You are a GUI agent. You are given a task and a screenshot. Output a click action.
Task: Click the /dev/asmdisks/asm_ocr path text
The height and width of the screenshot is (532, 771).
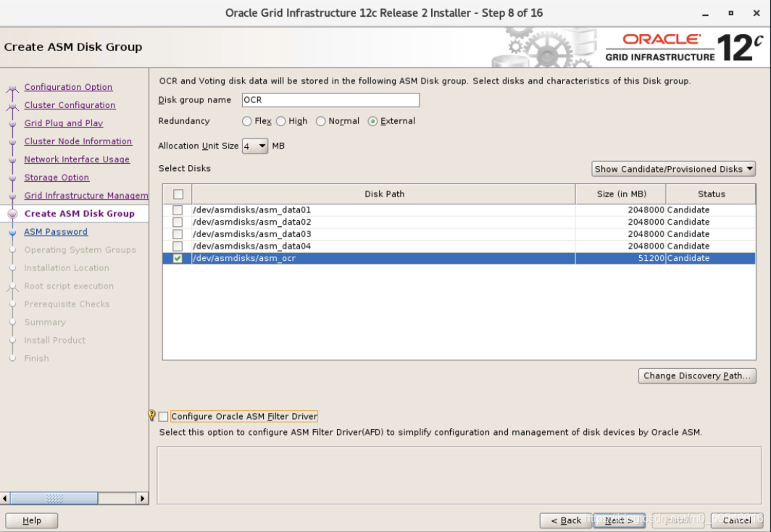pyautogui.click(x=244, y=258)
